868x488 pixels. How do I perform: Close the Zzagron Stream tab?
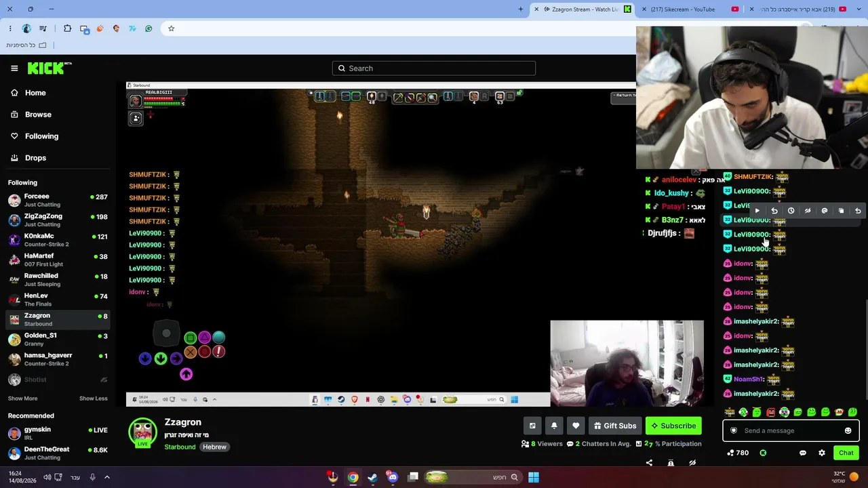tap(536, 9)
